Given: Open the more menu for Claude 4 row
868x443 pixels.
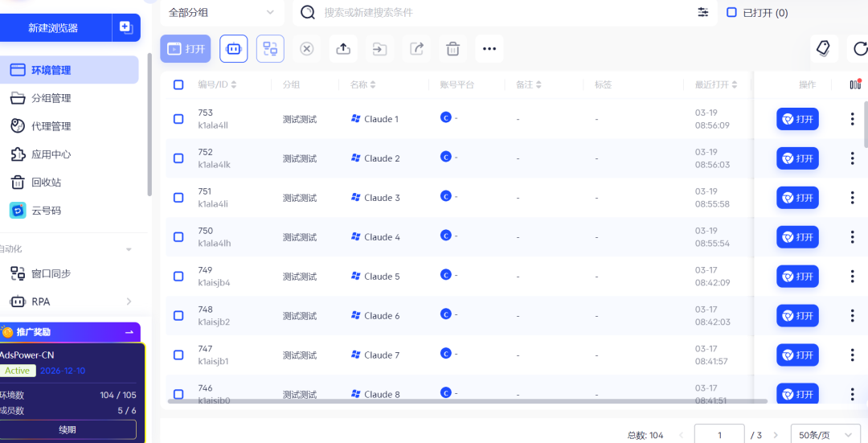Looking at the screenshot, I should point(853,237).
